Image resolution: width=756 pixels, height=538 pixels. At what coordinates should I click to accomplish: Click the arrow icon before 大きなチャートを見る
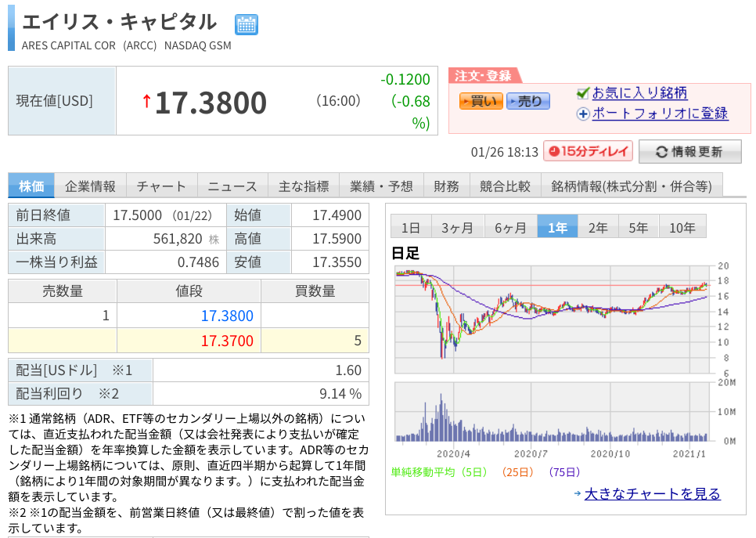[578, 493]
